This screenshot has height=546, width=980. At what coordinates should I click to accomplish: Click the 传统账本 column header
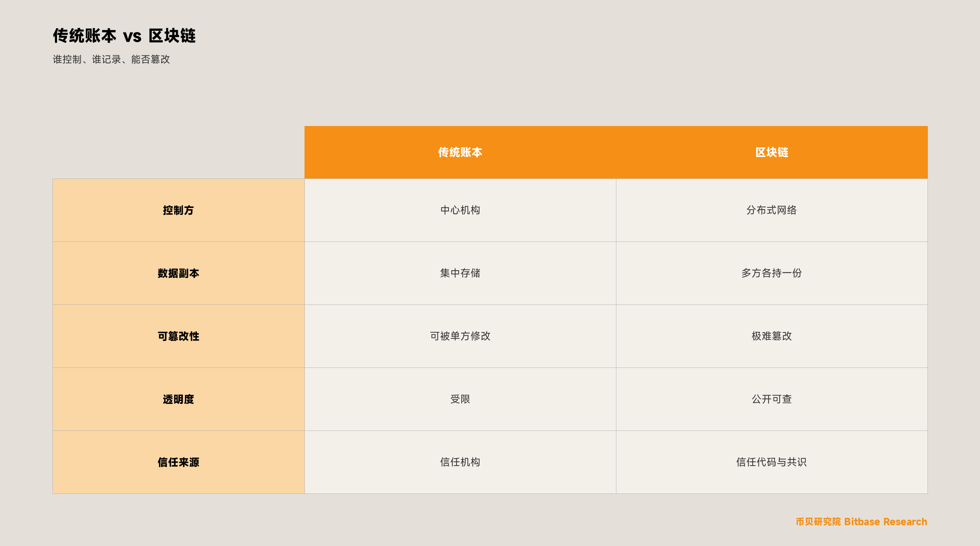(460, 152)
